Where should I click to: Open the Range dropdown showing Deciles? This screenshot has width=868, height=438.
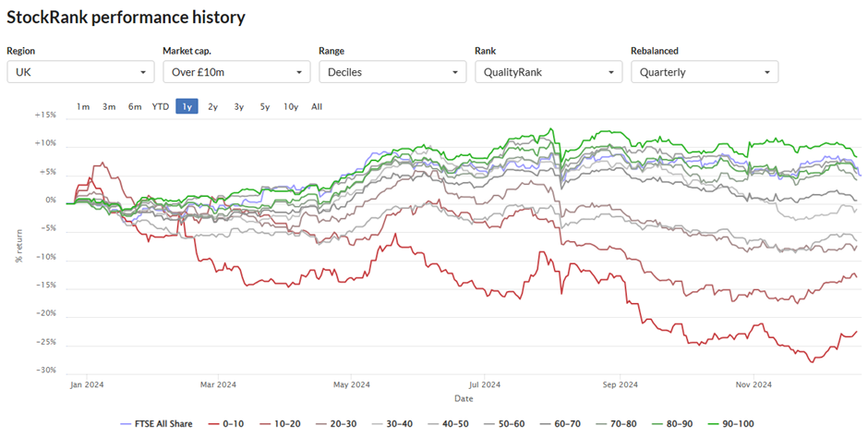392,72
